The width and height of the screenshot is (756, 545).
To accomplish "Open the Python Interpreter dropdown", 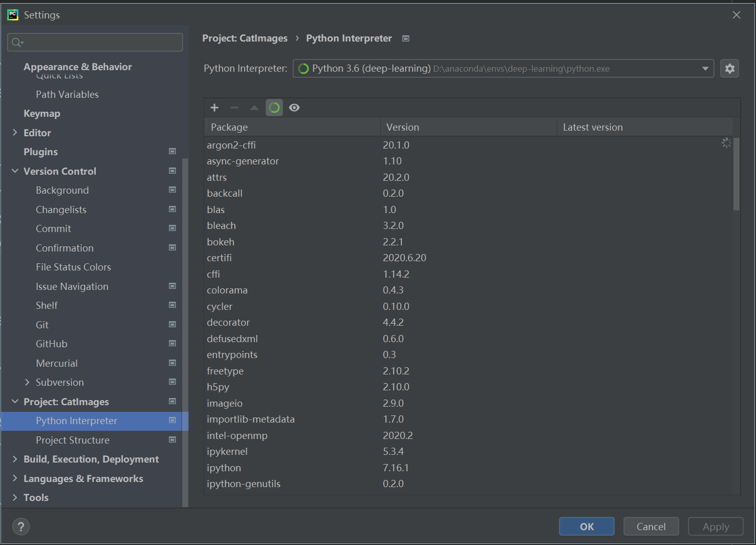I will pyautogui.click(x=705, y=69).
